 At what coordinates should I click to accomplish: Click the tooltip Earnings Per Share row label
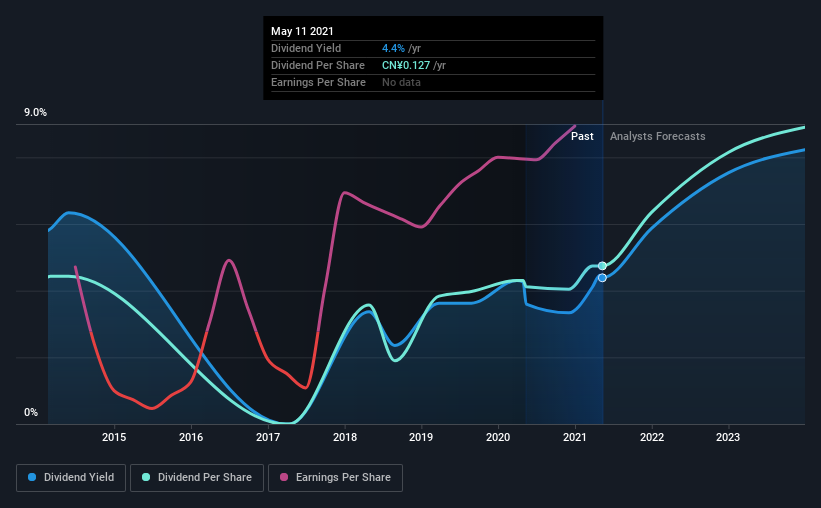pos(318,82)
